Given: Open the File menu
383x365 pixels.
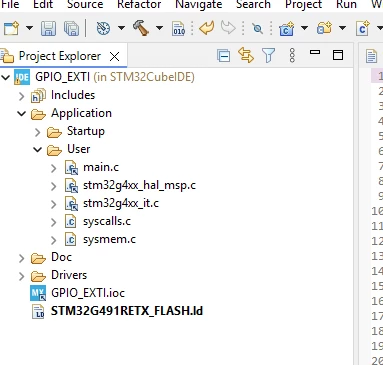Looking at the screenshot, I should 10,4.
